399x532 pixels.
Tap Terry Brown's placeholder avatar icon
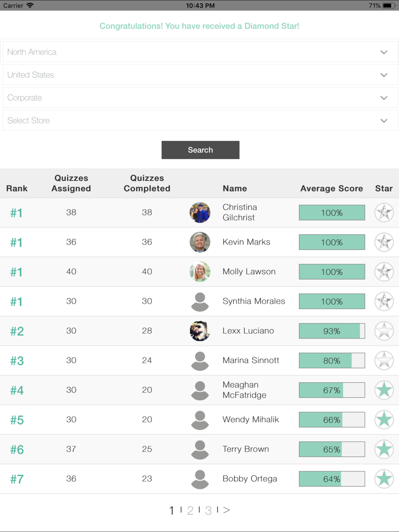200,449
